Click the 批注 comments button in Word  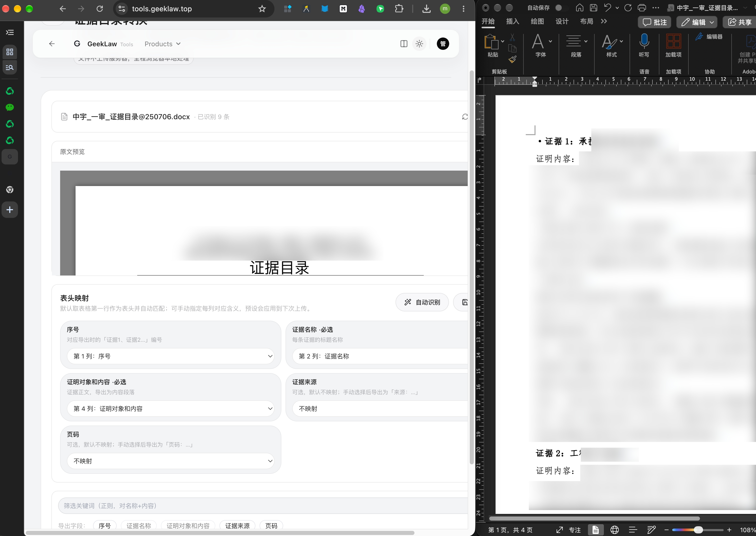[x=655, y=22]
